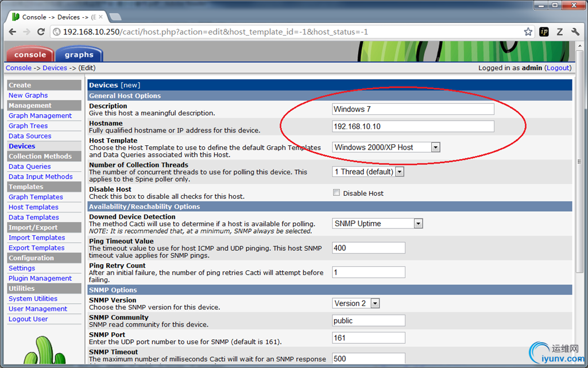This screenshot has height=368, width=588.
Task: Open Export Templates in sidebar
Action: [x=36, y=247]
